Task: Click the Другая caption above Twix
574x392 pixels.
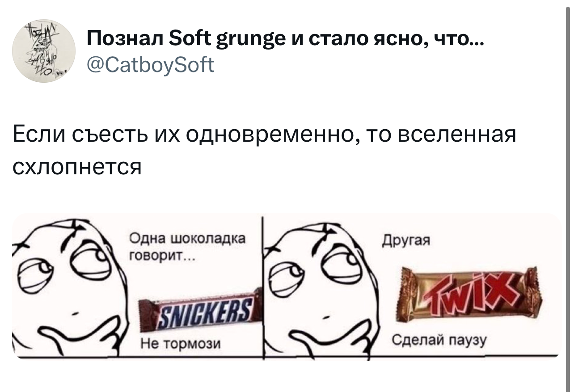Action: 406,241
